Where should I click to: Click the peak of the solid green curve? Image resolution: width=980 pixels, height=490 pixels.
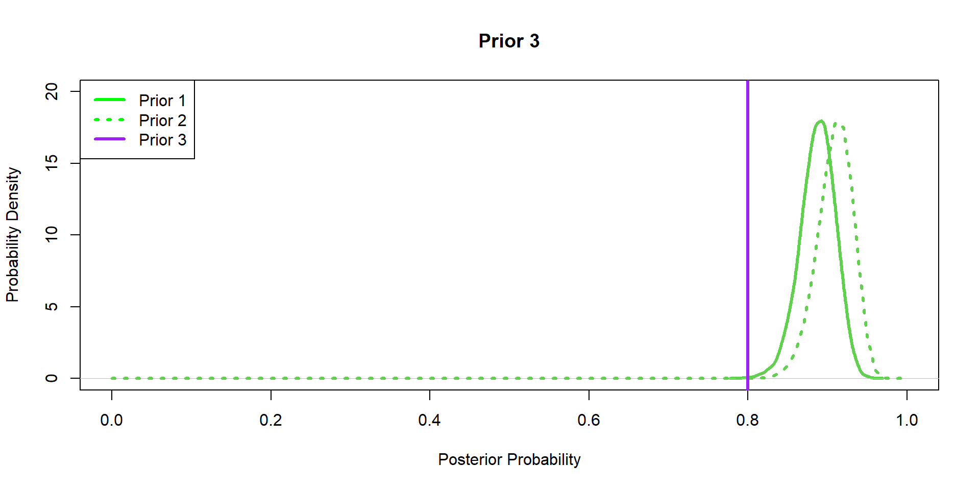click(821, 121)
